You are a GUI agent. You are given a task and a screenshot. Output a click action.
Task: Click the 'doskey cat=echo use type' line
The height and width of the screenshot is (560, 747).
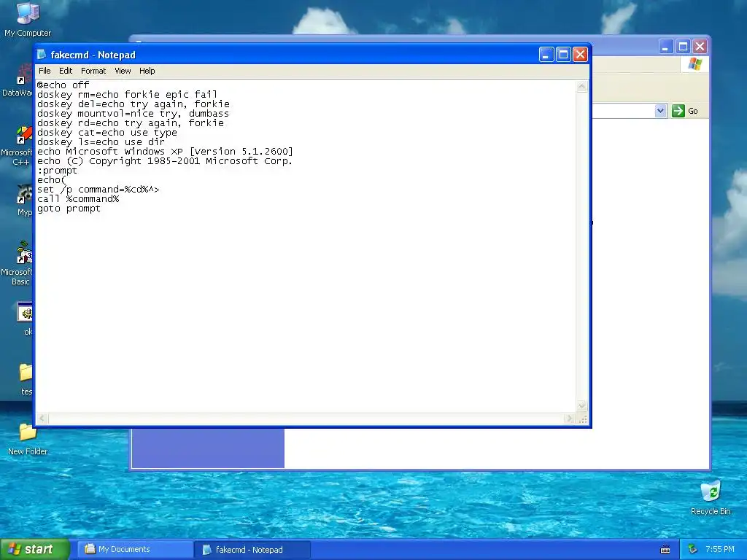[x=107, y=133]
